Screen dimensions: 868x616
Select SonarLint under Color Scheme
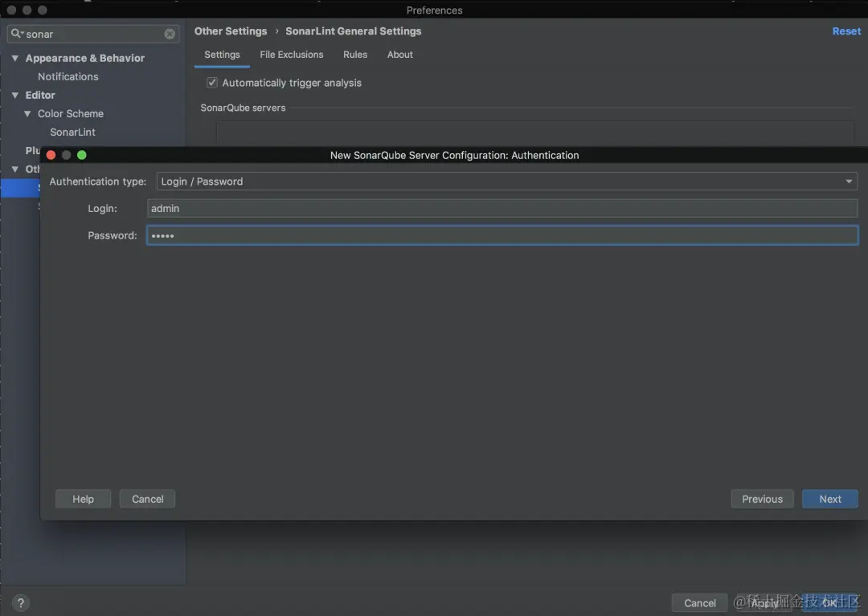click(x=72, y=133)
